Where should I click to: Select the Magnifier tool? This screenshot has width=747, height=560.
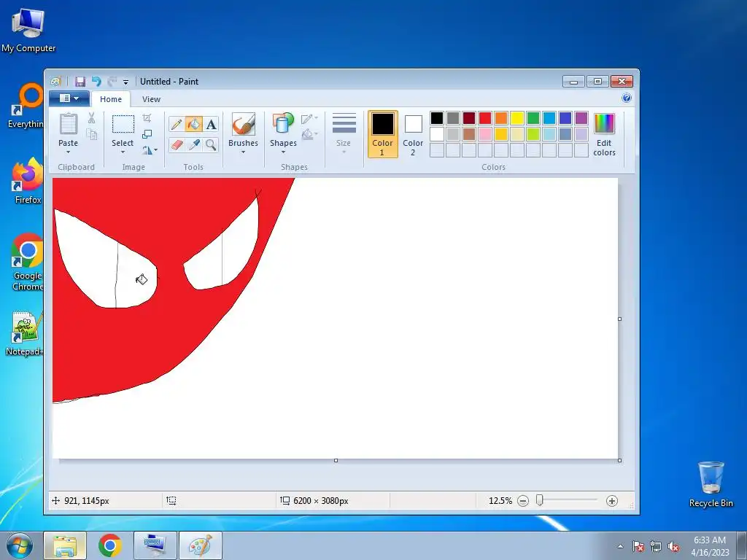(211, 145)
